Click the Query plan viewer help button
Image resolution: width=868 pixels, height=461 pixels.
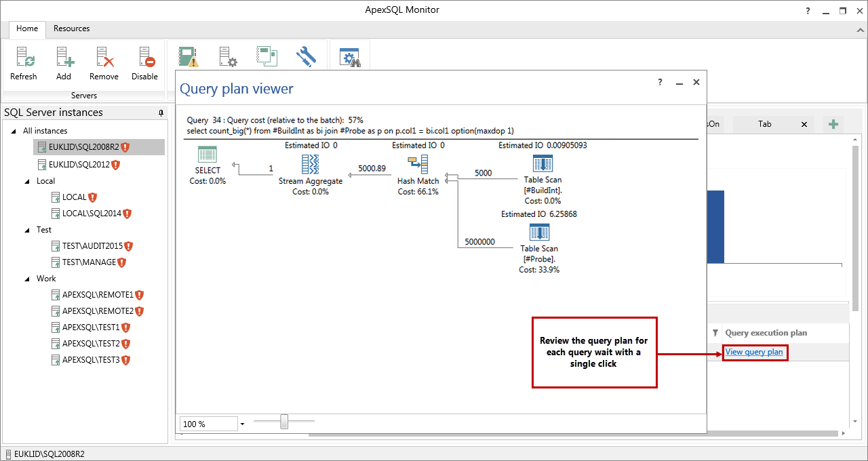pyautogui.click(x=659, y=81)
